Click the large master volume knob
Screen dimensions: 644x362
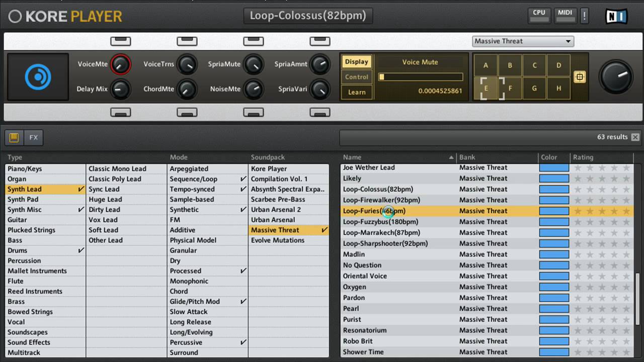point(616,77)
